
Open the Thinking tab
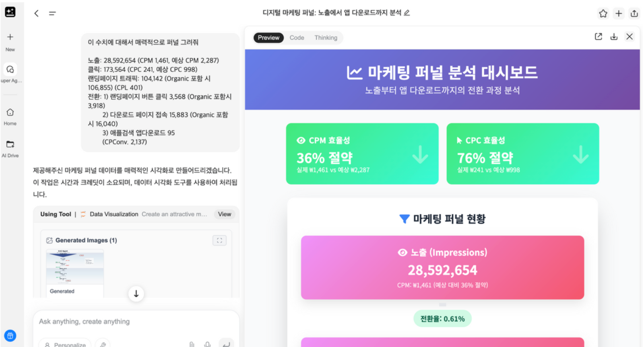pyautogui.click(x=326, y=37)
